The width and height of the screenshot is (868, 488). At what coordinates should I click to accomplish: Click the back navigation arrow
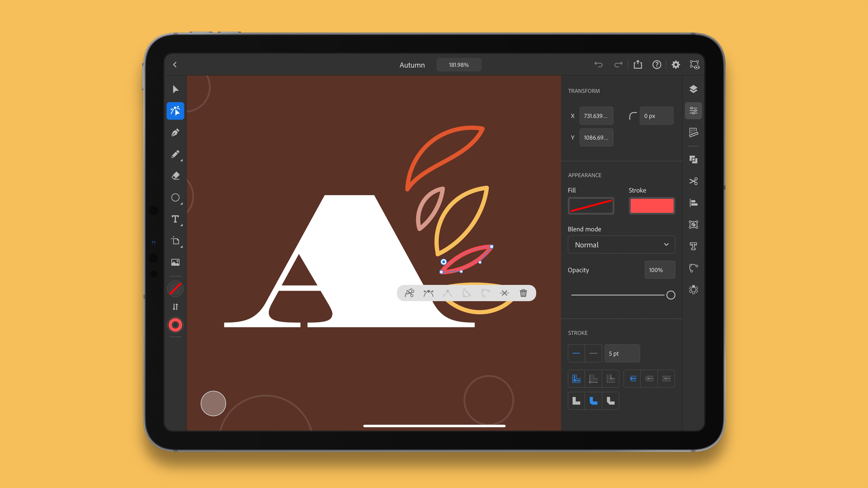[175, 64]
